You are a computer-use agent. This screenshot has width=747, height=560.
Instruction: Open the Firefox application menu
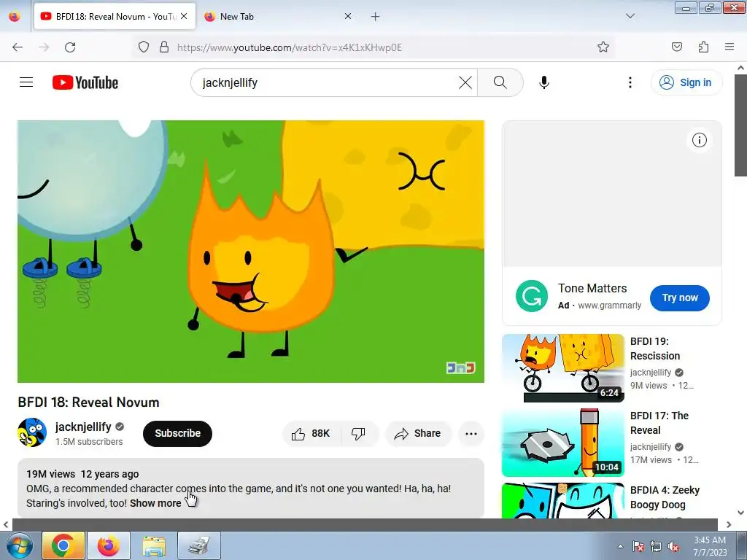click(729, 47)
